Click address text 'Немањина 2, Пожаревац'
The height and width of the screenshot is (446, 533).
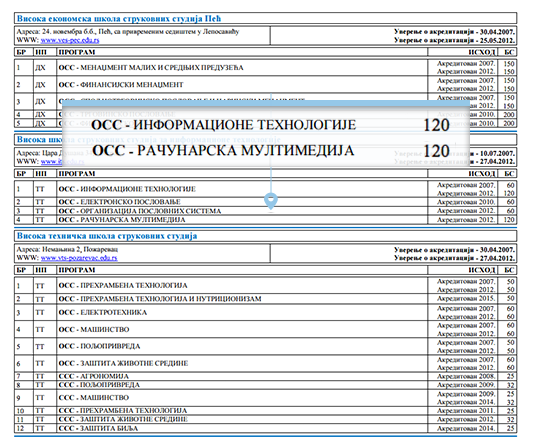click(x=80, y=250)
